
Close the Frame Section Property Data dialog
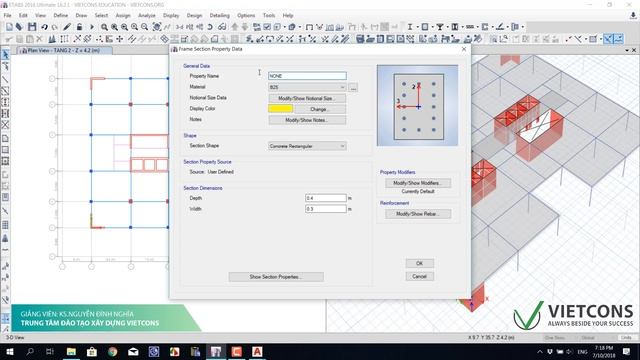pyautogui.click(x=464, y=49)
